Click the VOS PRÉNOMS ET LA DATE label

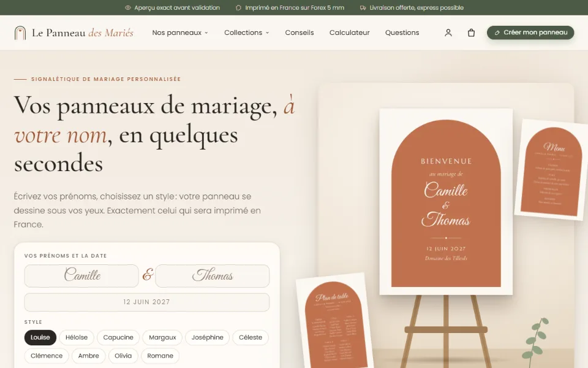tap(66, 256)
